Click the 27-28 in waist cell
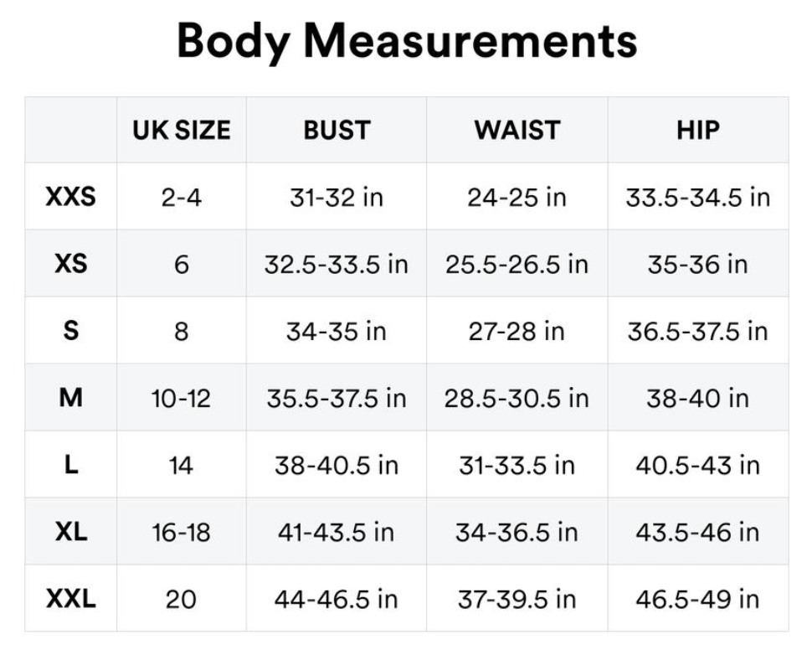 517,331
